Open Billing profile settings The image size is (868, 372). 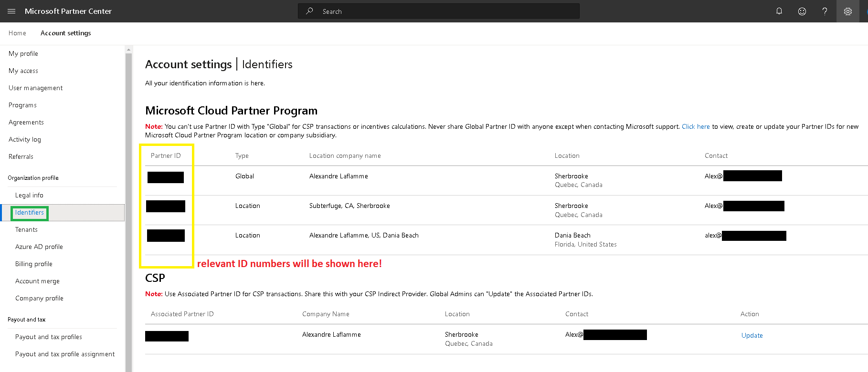34,264
